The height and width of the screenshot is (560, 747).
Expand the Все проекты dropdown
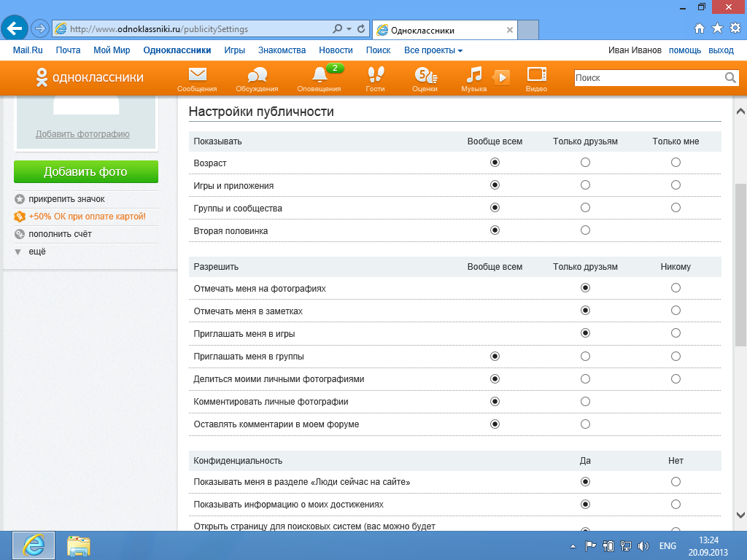point(433,50)
